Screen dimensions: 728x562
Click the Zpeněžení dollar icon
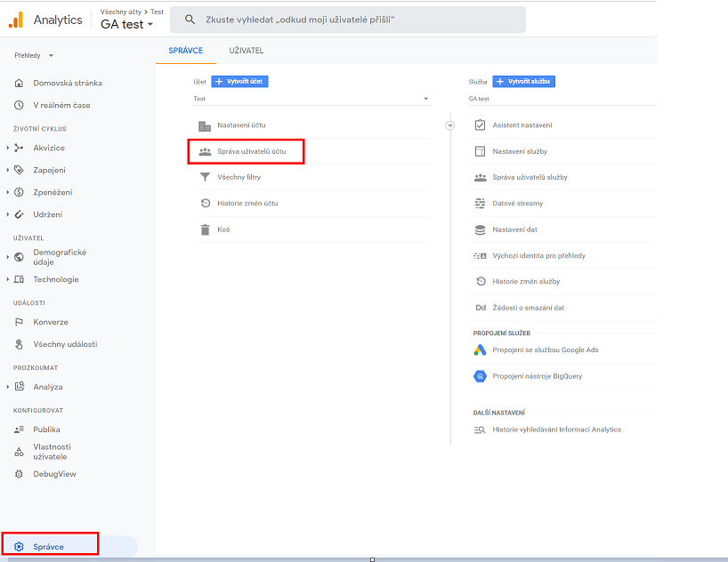(19, 192)
